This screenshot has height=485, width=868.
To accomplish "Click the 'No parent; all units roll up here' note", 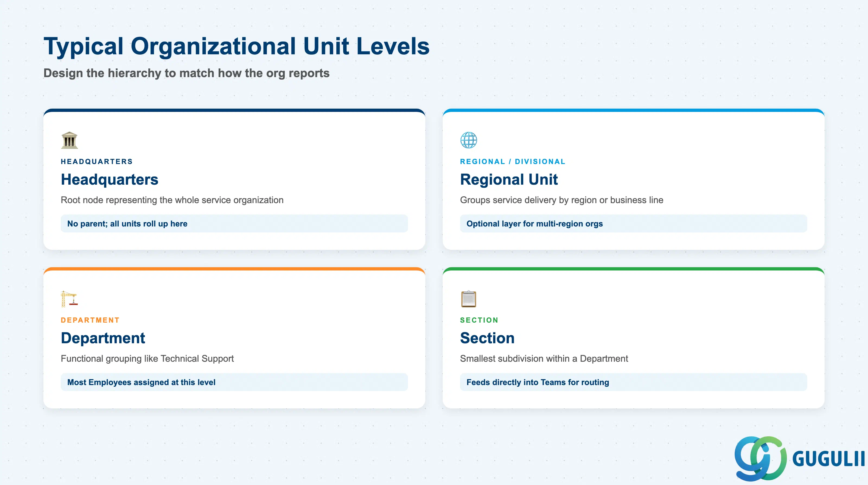I will click(234, 223).
